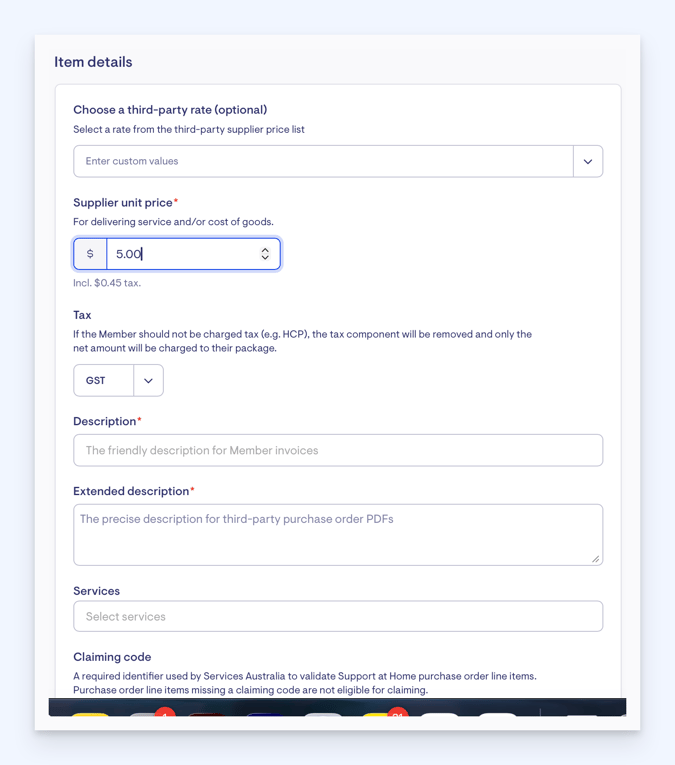Open the GST tax dropdown arrow
Image resolution: width=675 pixels, height=765 pixels.
coord(148,381)
